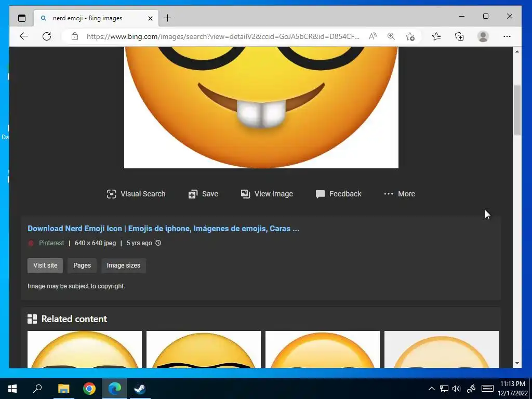Open the Edge tab actions menu icon
This screenshot has height=399, width=532.
tap(22, 18)
